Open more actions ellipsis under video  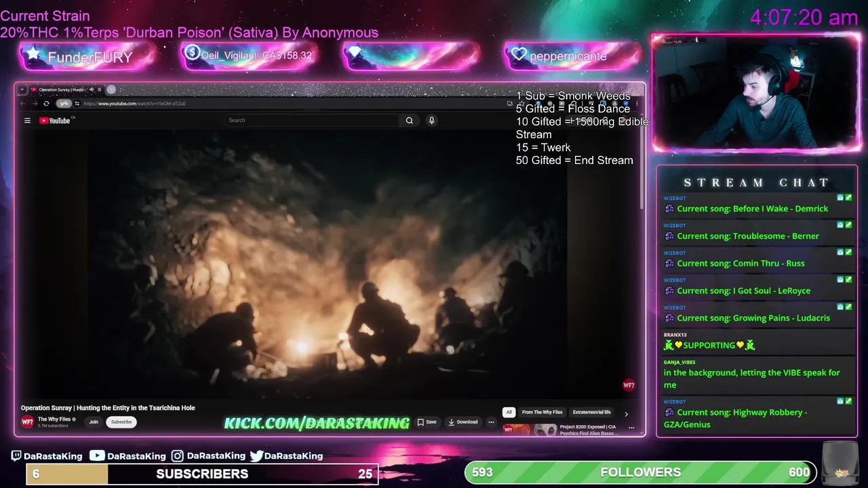[492, 422]
